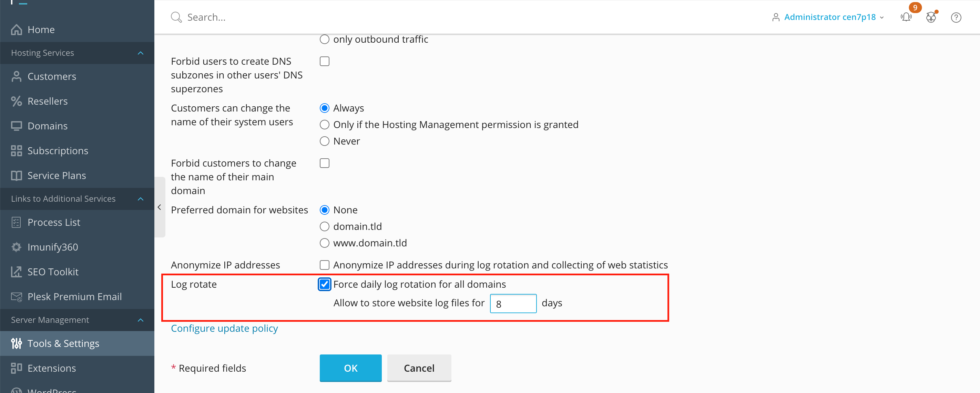
Task: Click the help question mark icon
Action: coord(956,17)
